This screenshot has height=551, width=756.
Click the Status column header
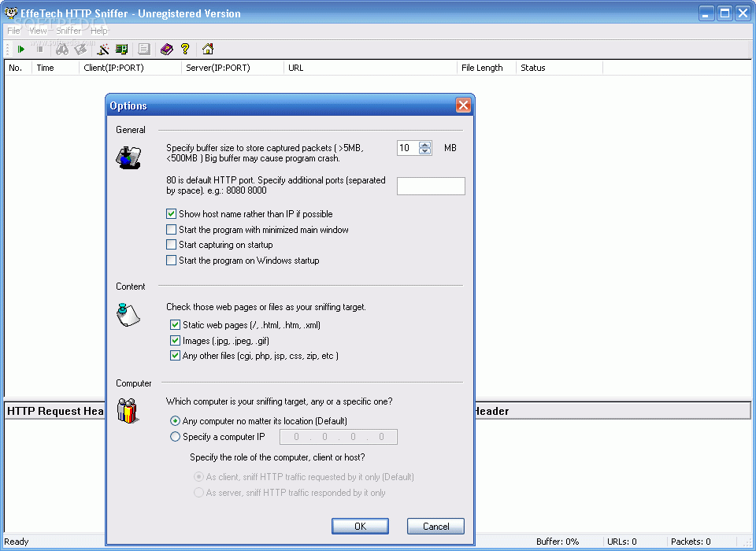click(x=559, y=68)
